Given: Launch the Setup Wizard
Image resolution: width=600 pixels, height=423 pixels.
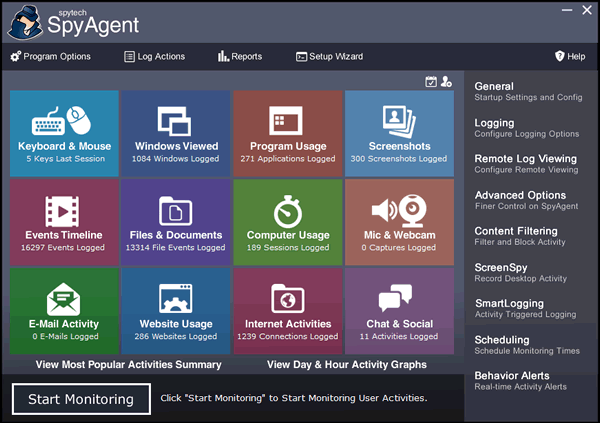Looking at the screenshot, I should [x=329, y=57].
